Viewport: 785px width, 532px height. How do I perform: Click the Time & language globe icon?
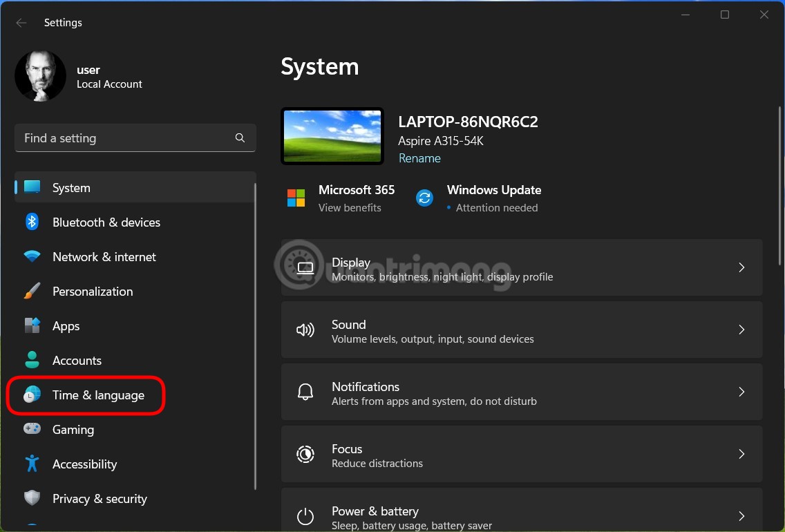(32, 395)
